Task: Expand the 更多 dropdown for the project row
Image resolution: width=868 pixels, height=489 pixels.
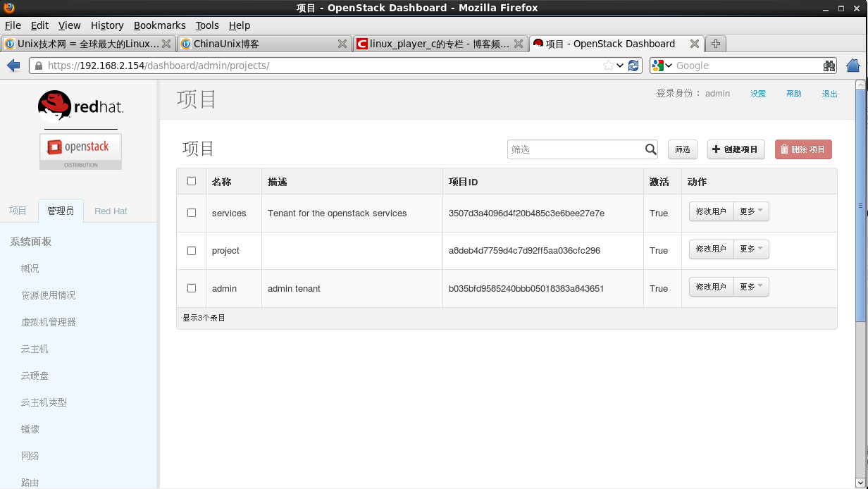Action: [750, 249]
